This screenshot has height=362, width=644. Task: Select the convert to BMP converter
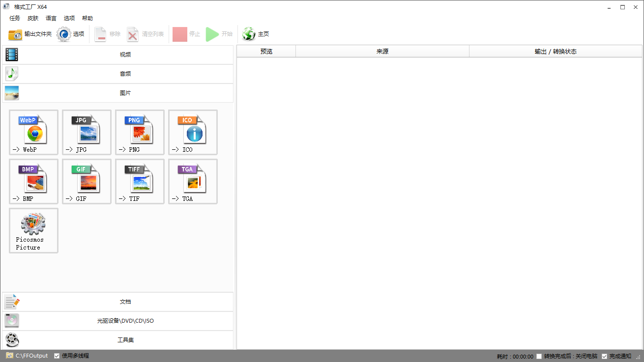[x=33, y=181]
